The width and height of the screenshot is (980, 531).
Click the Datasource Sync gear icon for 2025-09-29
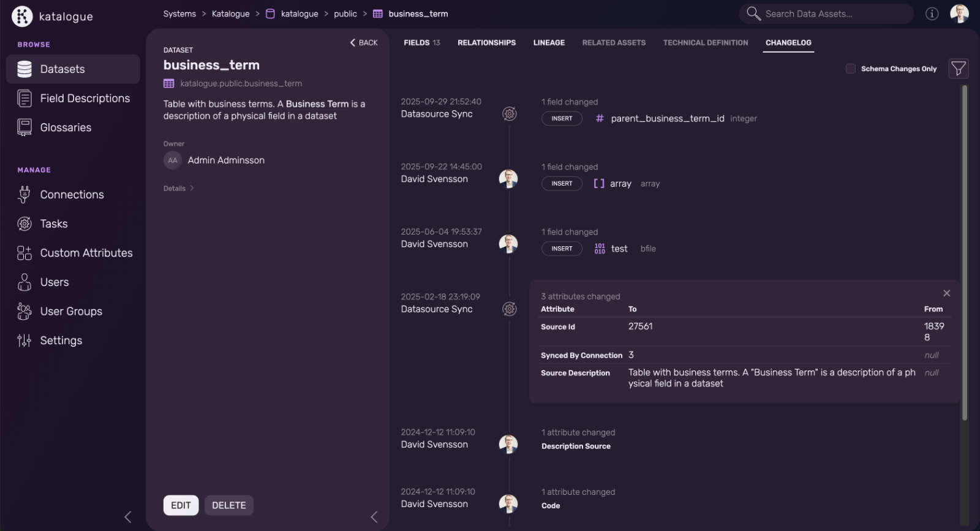pos(510,113)
